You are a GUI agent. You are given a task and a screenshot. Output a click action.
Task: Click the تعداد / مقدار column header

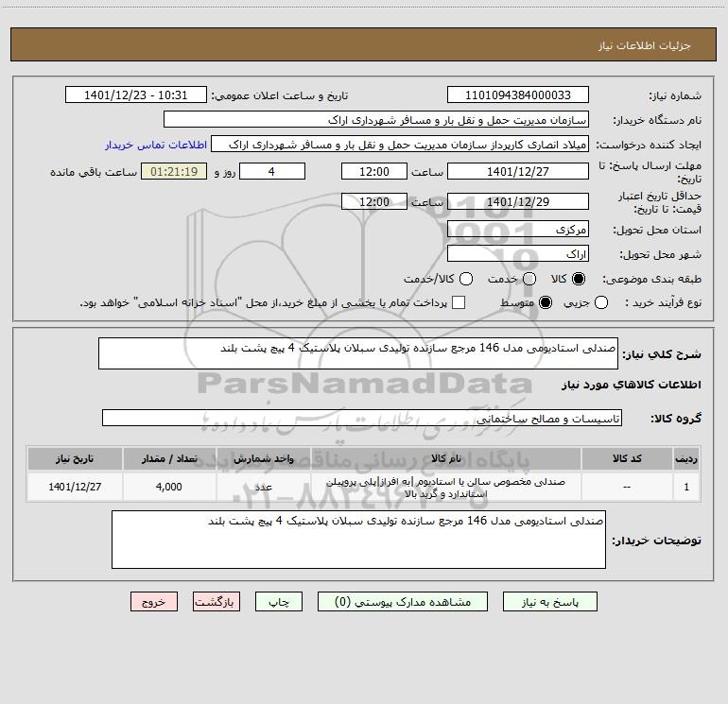coord(169,459)
